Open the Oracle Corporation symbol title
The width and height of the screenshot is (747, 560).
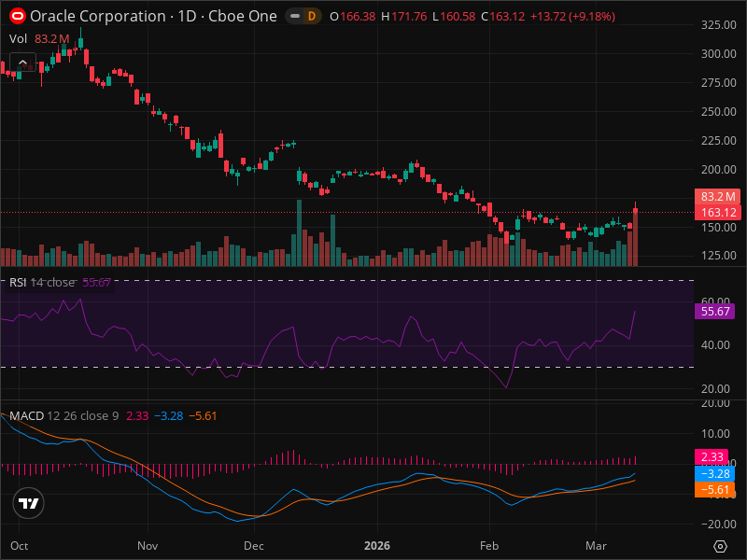153,16
